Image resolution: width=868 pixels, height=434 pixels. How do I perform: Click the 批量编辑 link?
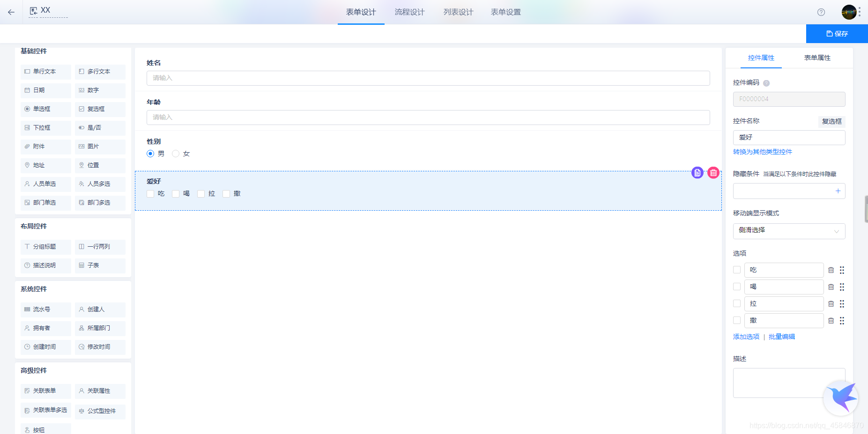782,337
